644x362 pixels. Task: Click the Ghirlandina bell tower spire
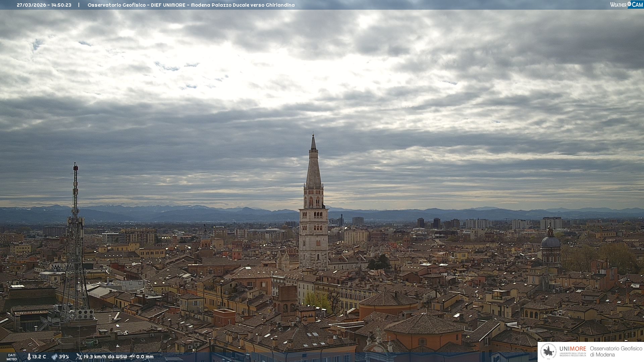313,168
